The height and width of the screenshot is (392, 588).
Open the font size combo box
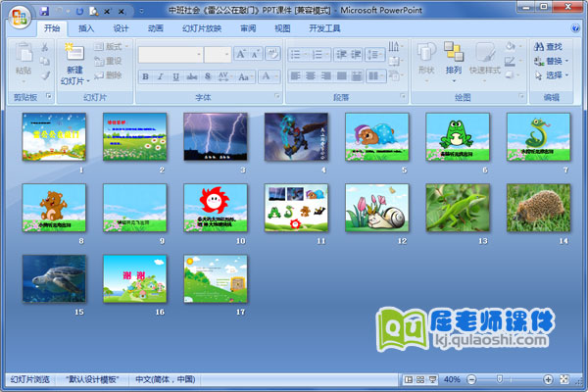coord(218,55)
